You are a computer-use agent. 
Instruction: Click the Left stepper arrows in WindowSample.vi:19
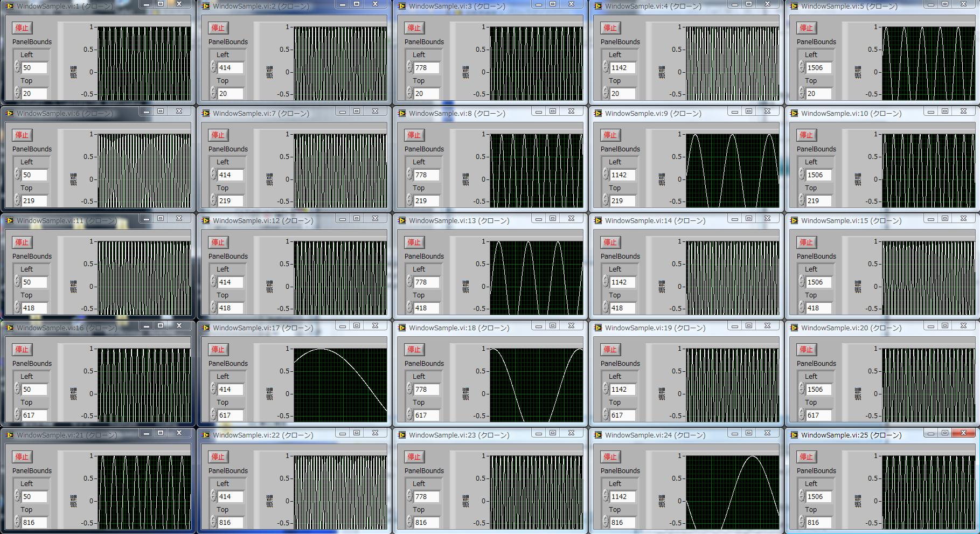[x=606, y=389]
